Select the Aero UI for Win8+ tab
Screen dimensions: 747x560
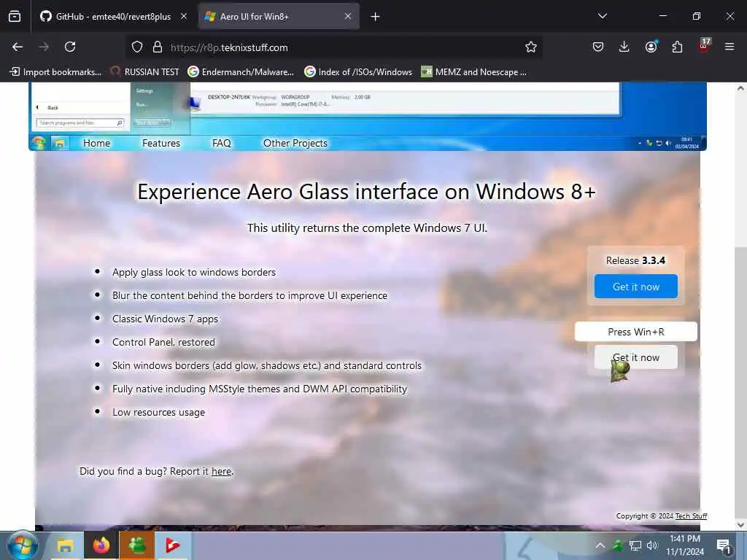[279, 17]
